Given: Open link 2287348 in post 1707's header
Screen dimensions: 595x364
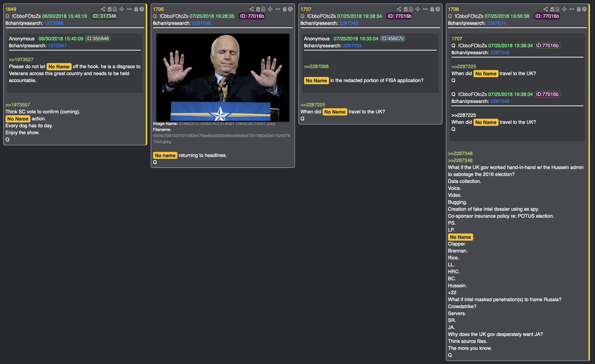Looking at the screenshot, I should tap(349, 23).
